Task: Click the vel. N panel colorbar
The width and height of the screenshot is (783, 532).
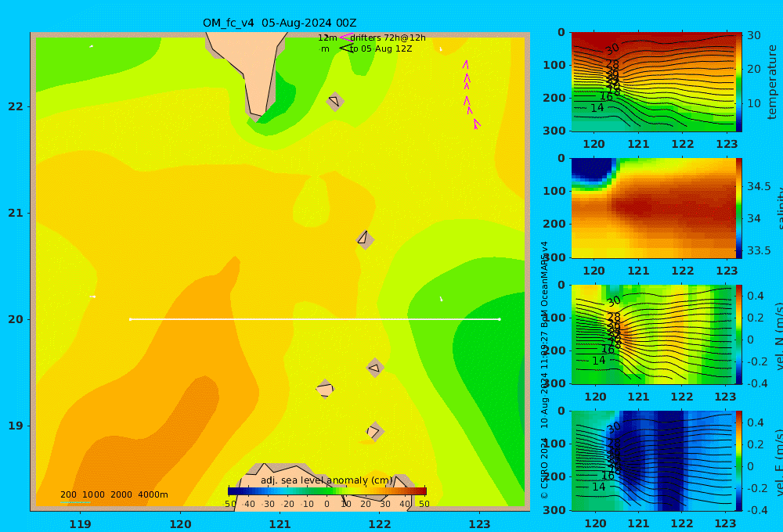Action: (x=739, y=334)
